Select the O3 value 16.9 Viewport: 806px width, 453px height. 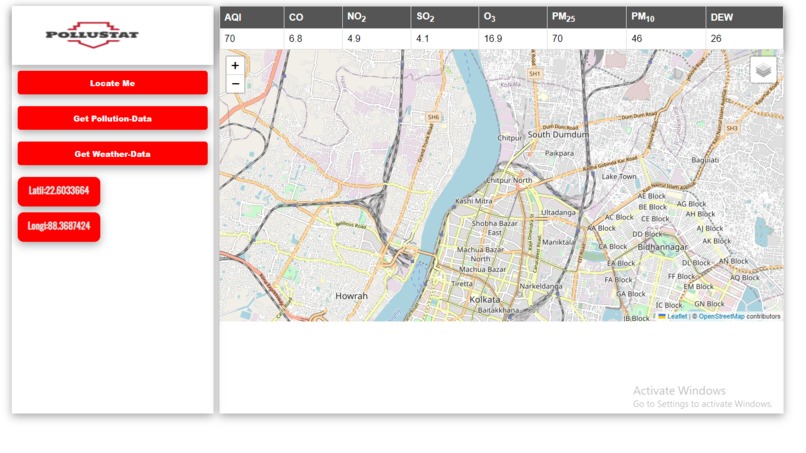512,39
